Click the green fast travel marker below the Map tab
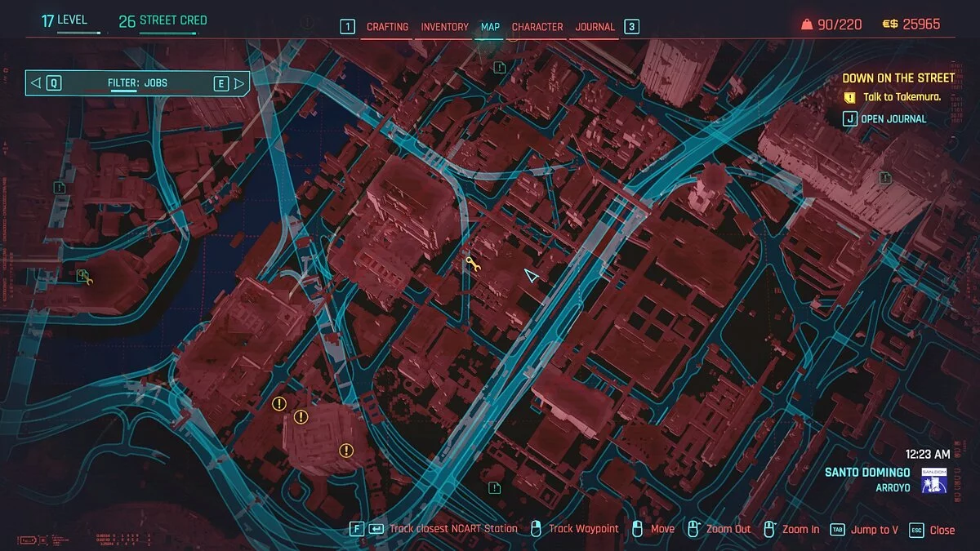 pos(500,67)
